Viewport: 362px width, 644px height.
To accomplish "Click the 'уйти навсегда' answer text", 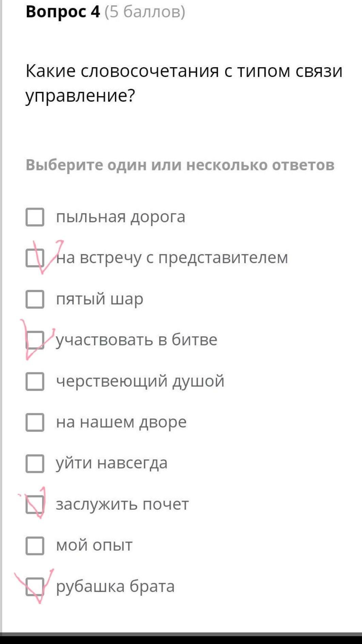I will pyautogui.click(x=112, y=463).
